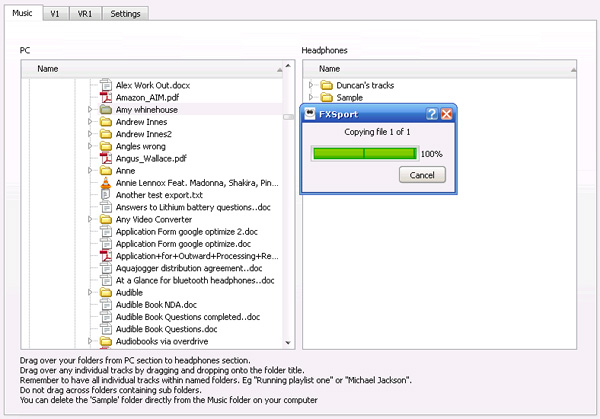
Task: Click the FXSport dialog title icon
Action: coord(309,114)
